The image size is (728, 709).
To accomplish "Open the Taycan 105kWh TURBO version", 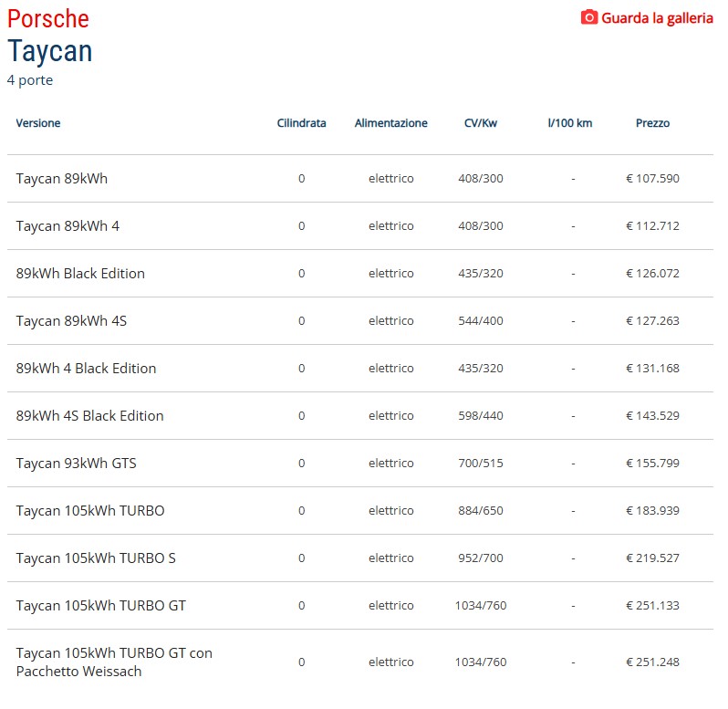I will tap(90, 511).
